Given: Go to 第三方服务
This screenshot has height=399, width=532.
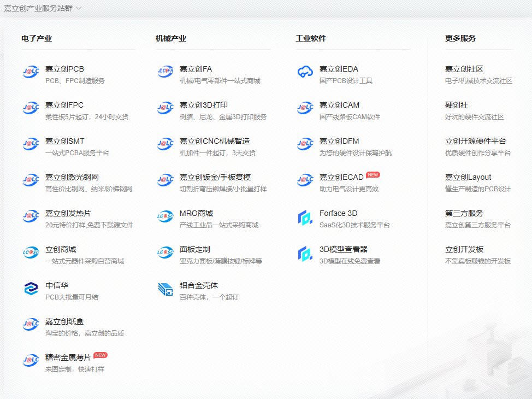Looking at the screenshot, I should (464, 213).
